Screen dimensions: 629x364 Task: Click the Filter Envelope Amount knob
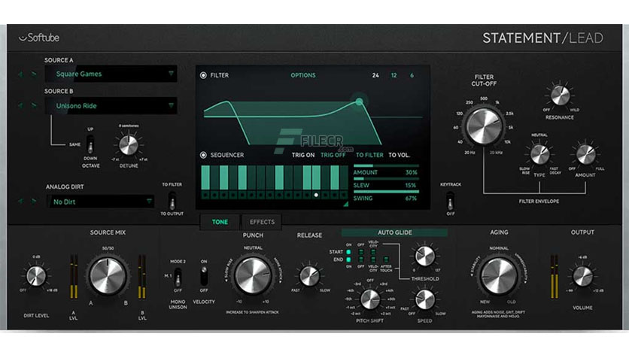(x=585, y=155)
